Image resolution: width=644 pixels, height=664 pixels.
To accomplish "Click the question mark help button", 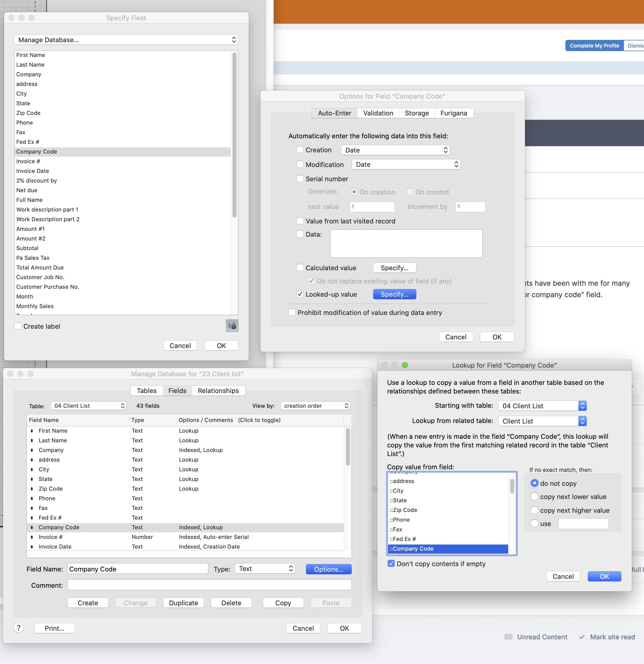I will point(19,628).
